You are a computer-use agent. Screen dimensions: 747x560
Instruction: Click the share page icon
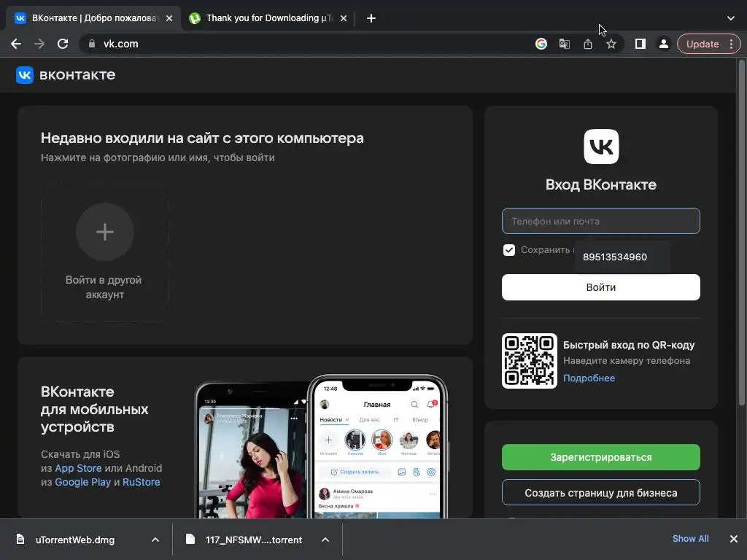point(588,44)
